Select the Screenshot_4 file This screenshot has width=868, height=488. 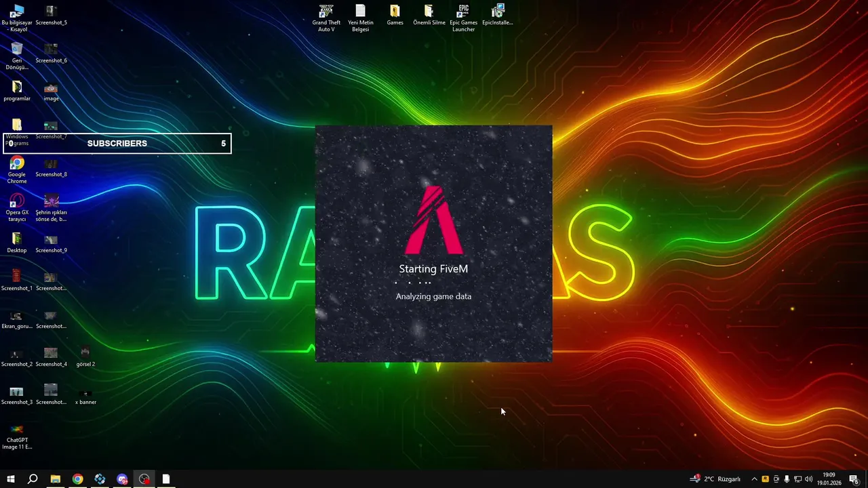[51, 357]
